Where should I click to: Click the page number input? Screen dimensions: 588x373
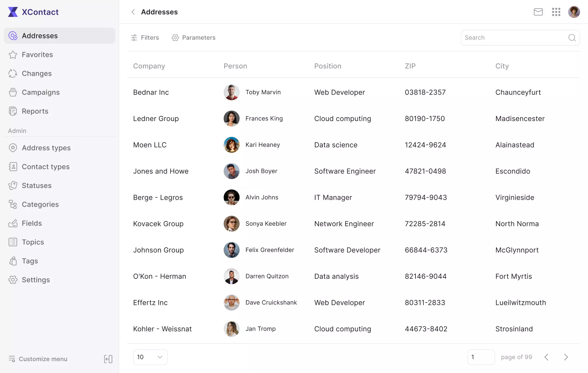tap(481, 357)
